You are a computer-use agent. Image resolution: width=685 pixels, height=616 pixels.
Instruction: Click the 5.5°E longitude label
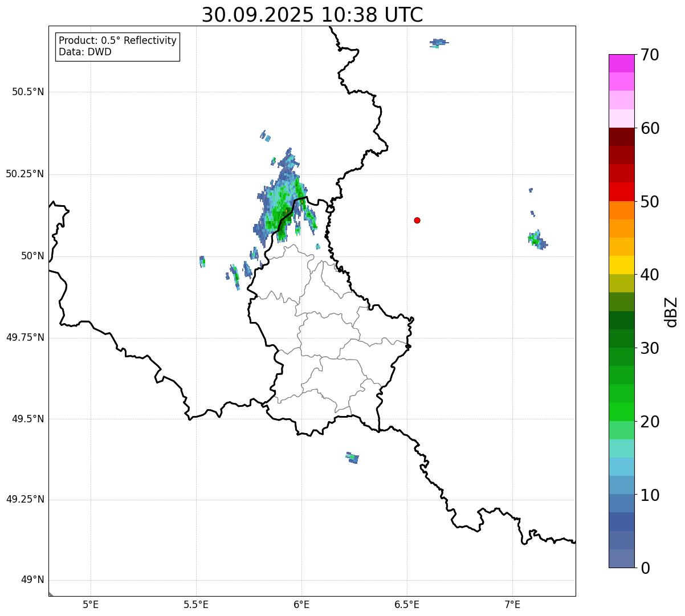(196, 604)
